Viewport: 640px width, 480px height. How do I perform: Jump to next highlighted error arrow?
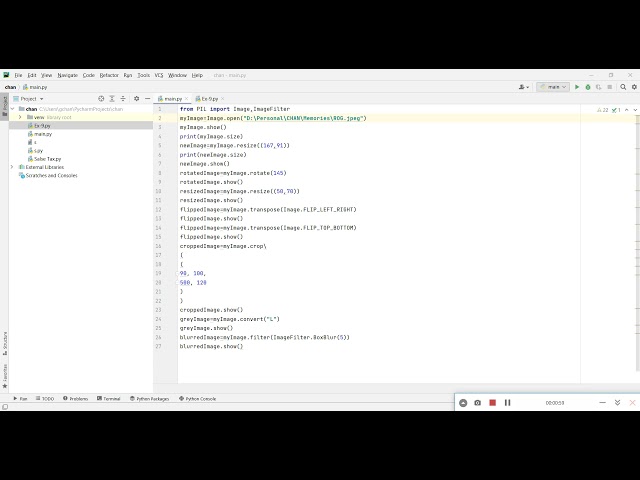point(635,110)
